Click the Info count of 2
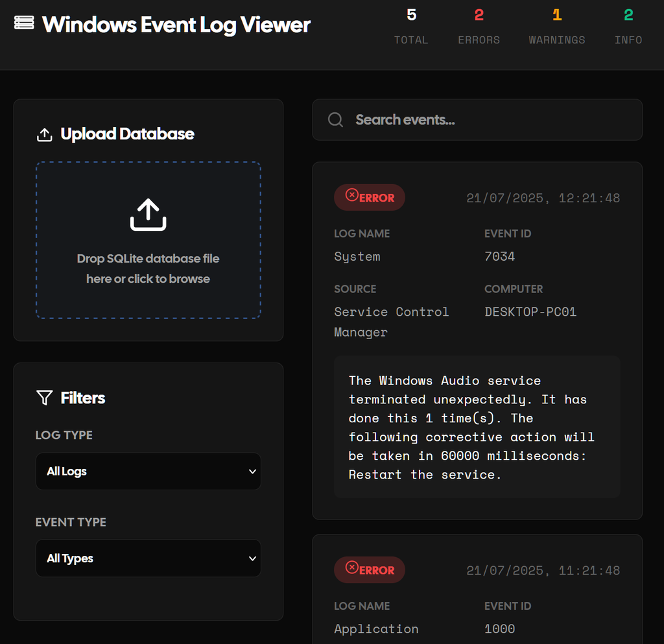This screenshot has height=644, width=664. pos(628,16)
